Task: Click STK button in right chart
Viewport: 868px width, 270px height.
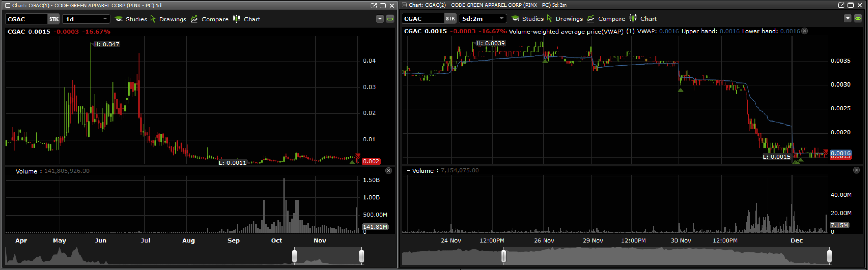Action: click(x=450, y=19)
